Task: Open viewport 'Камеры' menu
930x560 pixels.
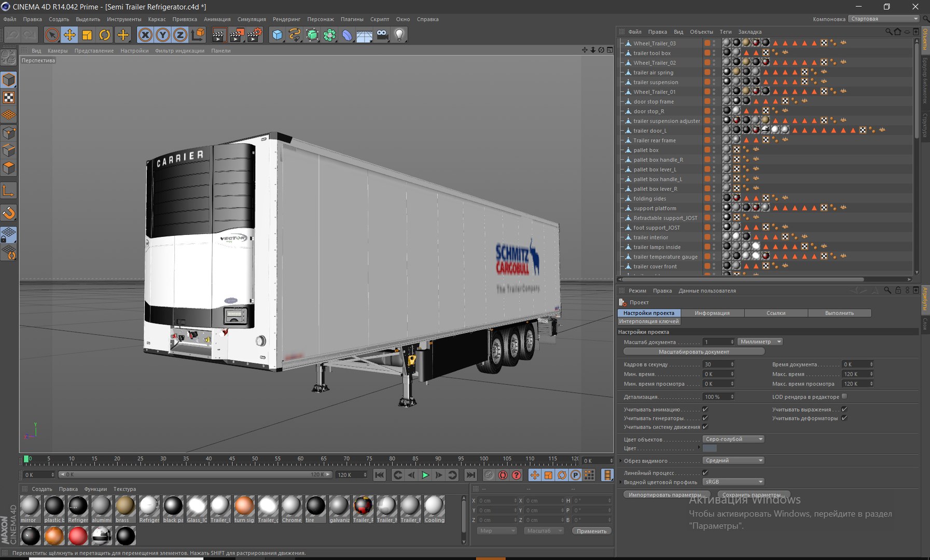Action: point(58,51)
